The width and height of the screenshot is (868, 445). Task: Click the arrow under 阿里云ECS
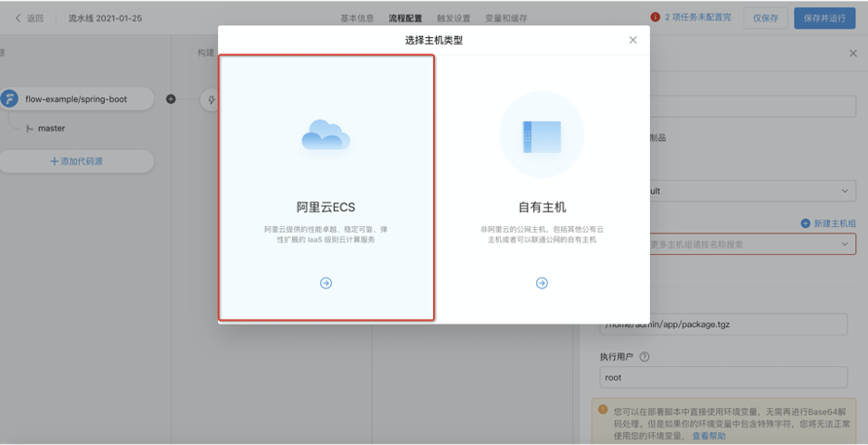coord(326,283)
